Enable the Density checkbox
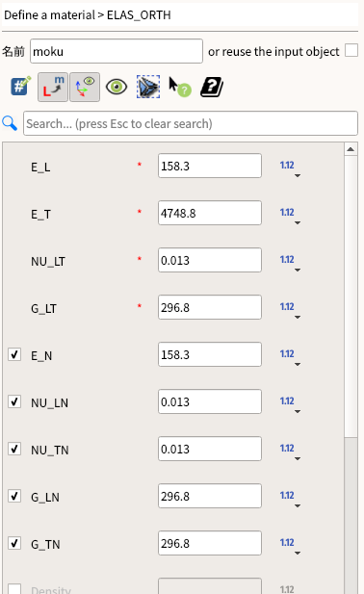 [14, 589]
